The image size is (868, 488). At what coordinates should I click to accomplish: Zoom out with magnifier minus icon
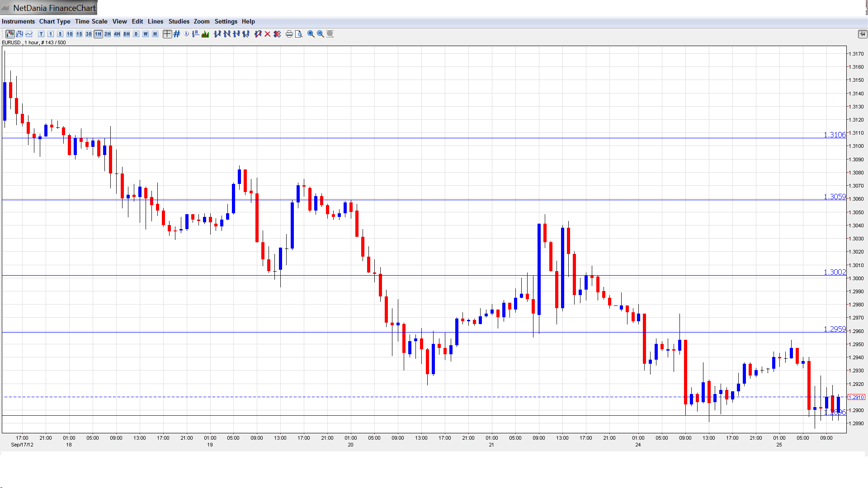pos(321,34)
